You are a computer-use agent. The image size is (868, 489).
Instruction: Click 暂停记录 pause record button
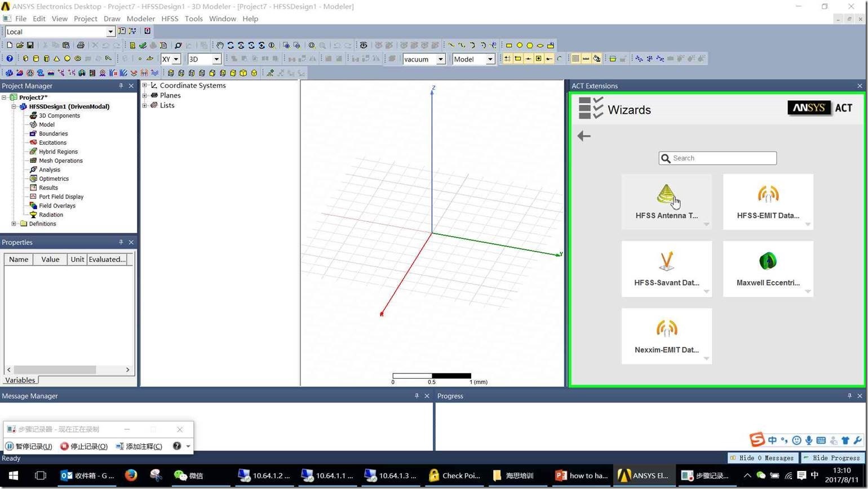click(x=29, y=446)
